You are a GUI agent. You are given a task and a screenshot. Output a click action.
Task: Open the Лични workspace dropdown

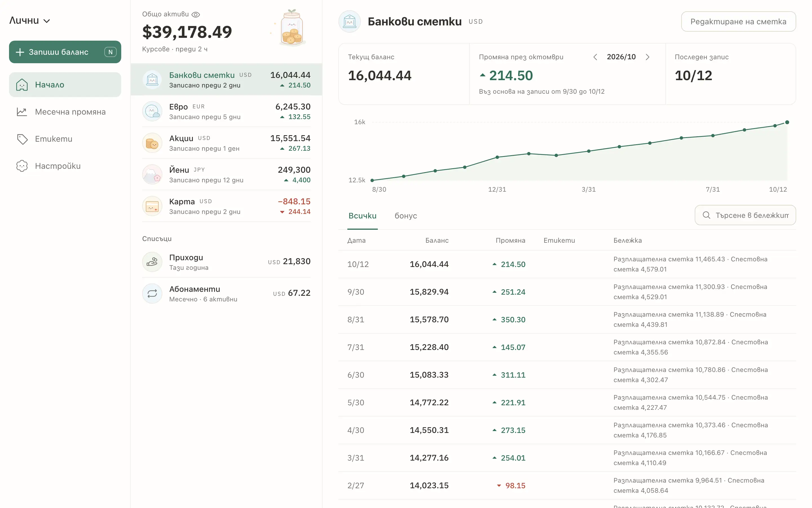coord(30,21)
